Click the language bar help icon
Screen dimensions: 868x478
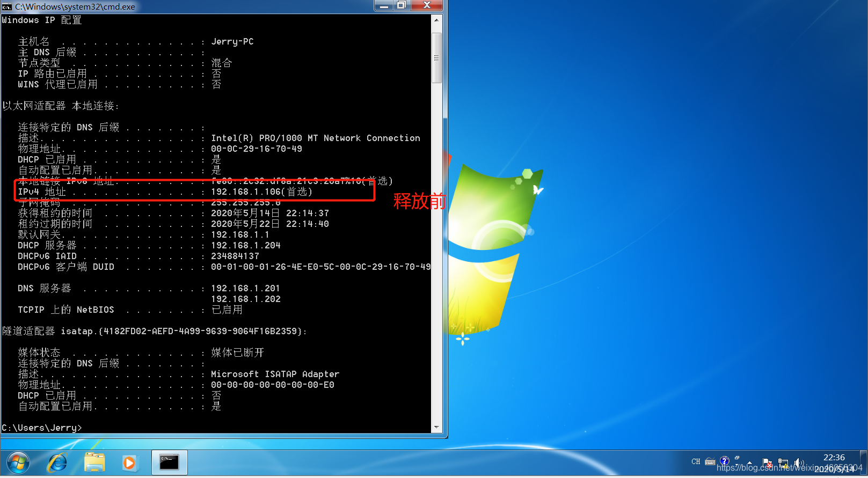tap(725, 461)
